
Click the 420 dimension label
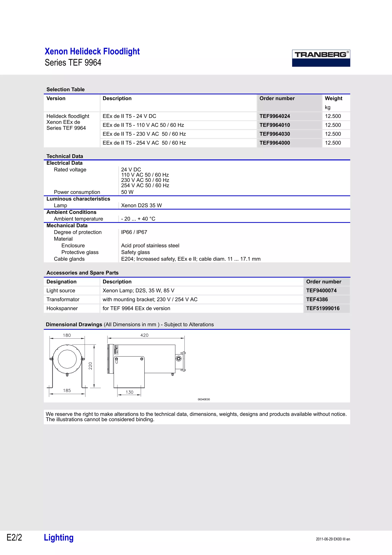coord(145,335)
